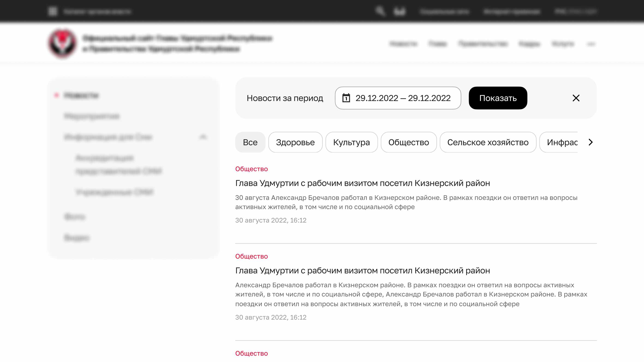Choose the Общество filter chip

(408, 142)
